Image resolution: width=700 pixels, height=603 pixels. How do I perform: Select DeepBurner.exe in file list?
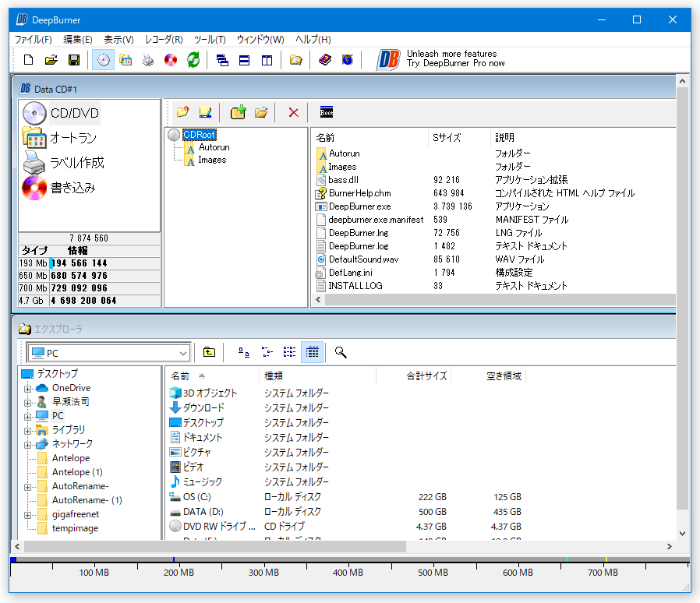coord(360,206)
